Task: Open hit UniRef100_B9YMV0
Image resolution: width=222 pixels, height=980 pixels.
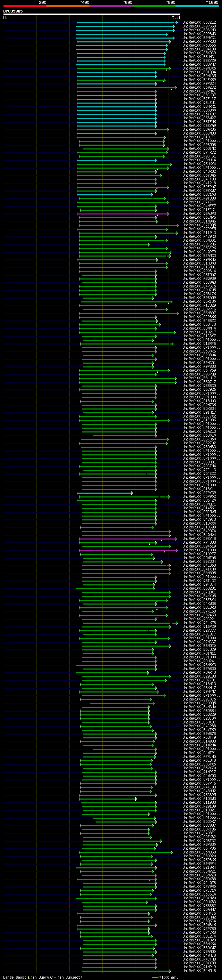Action: (x=199, y=898)
